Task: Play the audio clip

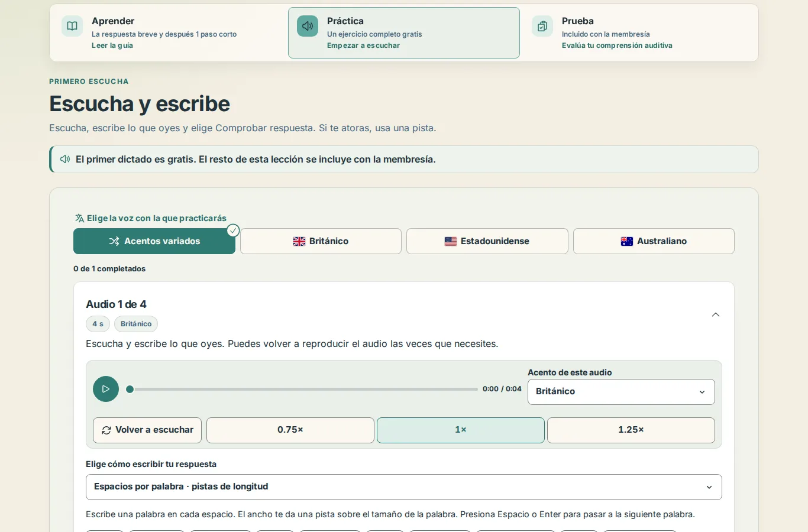Action: pyautogui.click(x=106, y=389)
